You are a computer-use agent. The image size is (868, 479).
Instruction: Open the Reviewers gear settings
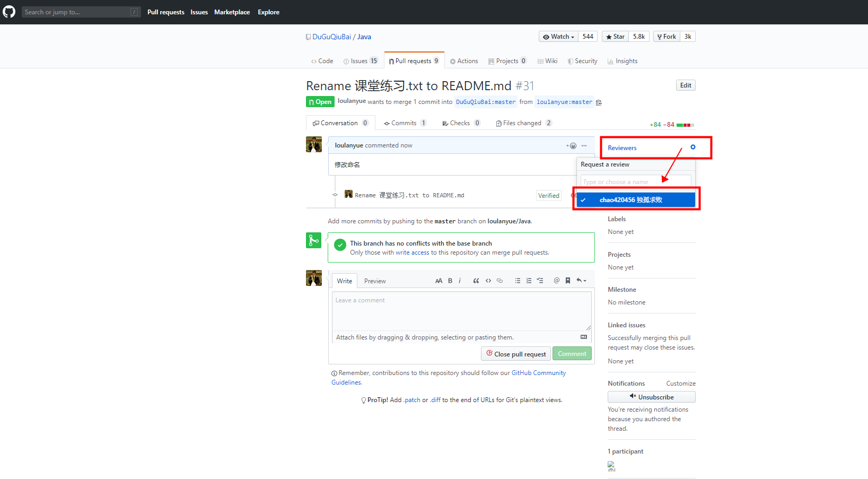coord(693,147)
